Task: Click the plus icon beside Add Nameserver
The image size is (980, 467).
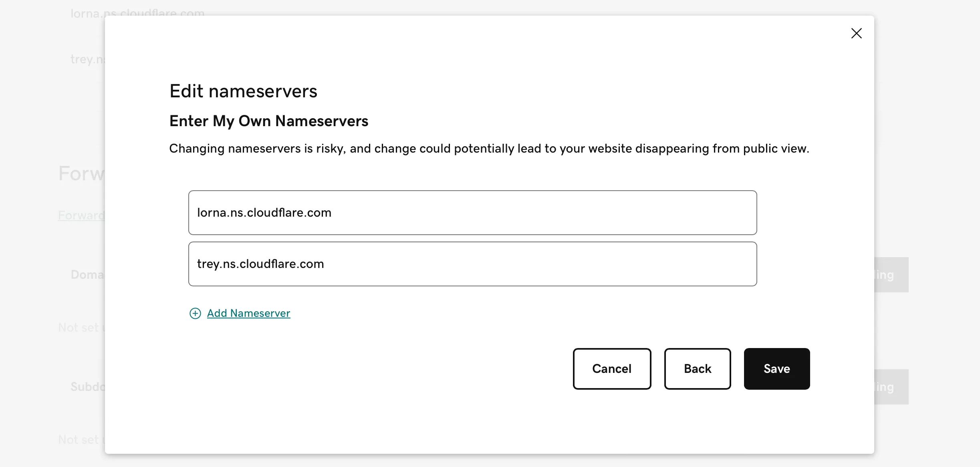Action: point(195,313)
